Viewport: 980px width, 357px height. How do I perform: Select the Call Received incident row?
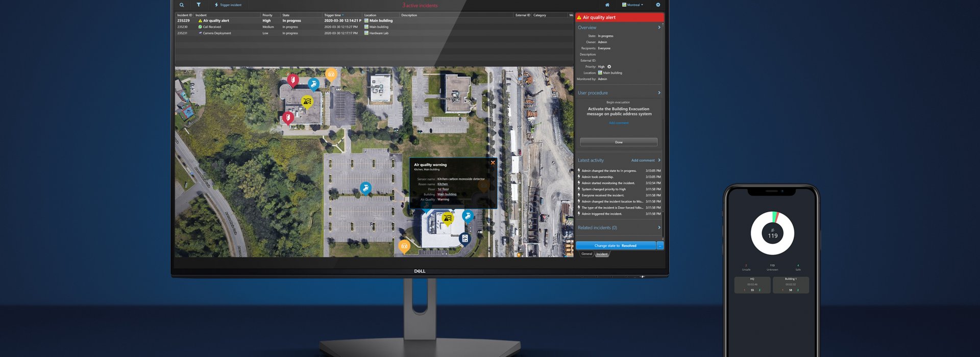[x=375, y=27]
